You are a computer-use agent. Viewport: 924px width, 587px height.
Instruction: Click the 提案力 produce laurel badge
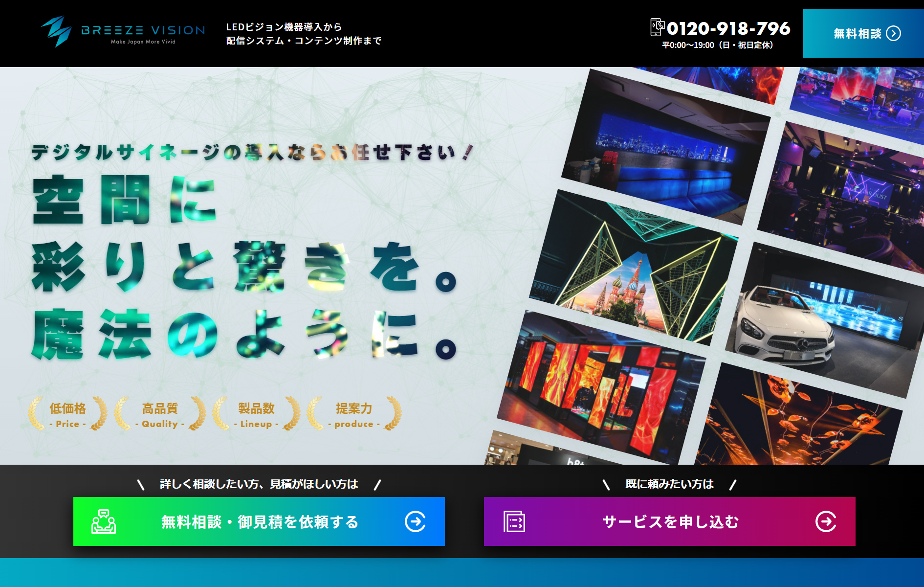pos(354,414)
